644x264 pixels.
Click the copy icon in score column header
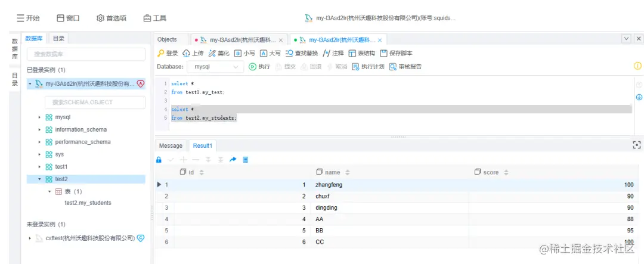click(x=477, y=172)
